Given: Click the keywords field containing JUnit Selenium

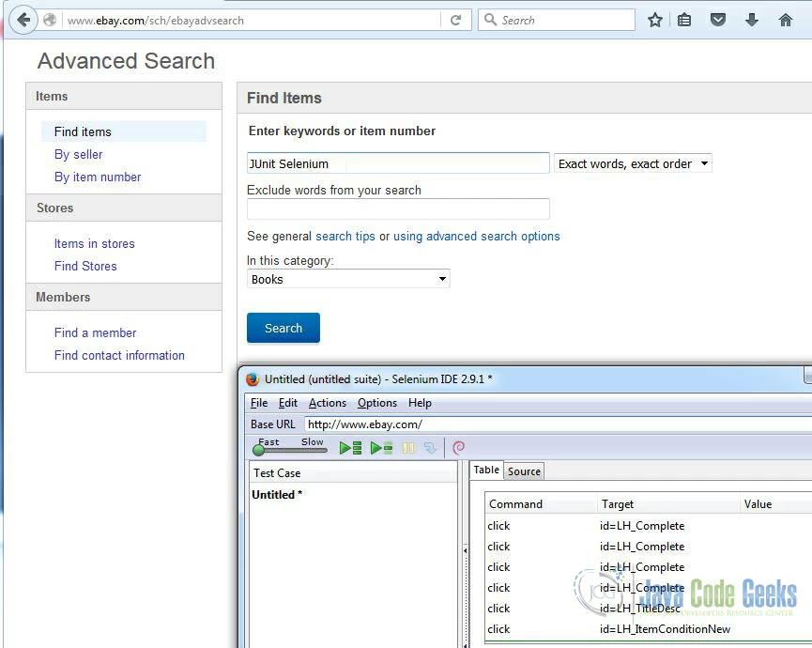Looking at the screenshot, I should click(398, 163).
